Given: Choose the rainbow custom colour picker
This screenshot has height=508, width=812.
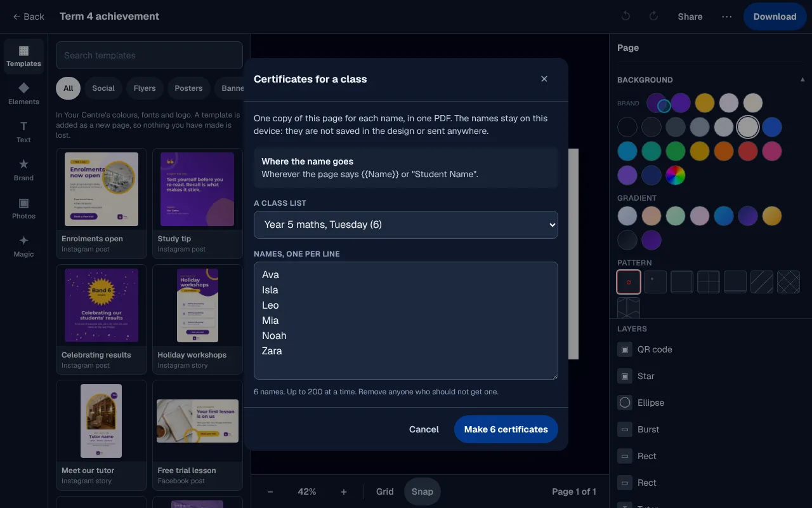Looking at the screenshot, I should [x=676, y=175].
